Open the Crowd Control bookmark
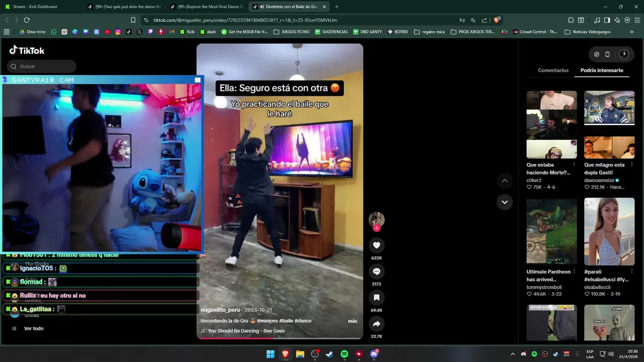Image resolution: width=644 pixels, height=362 pixels. 535,32
